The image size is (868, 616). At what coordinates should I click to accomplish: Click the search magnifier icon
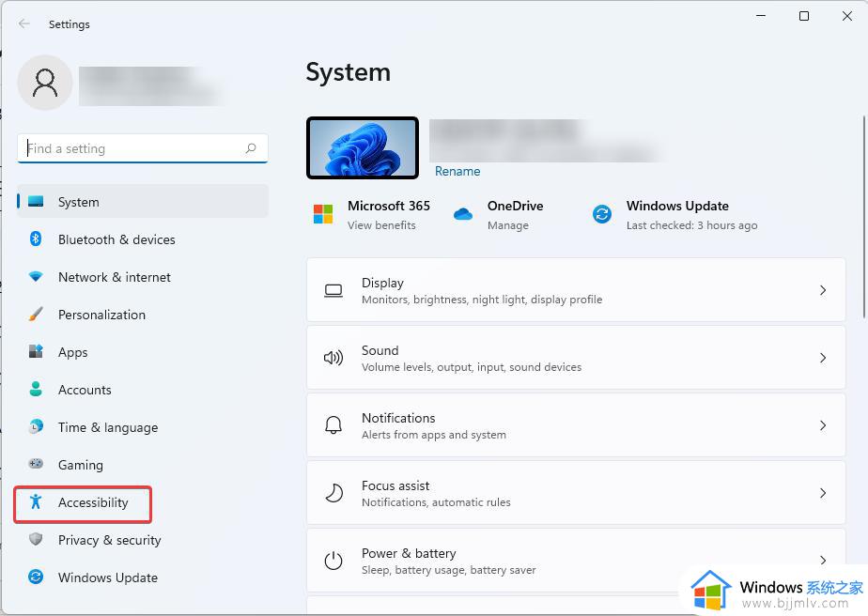(251, 147)
